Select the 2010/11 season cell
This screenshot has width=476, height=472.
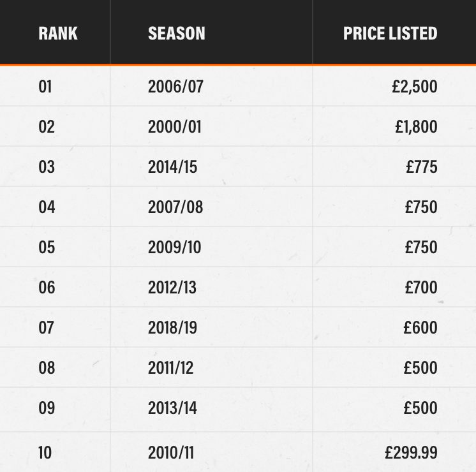click(x=170, y=452)
